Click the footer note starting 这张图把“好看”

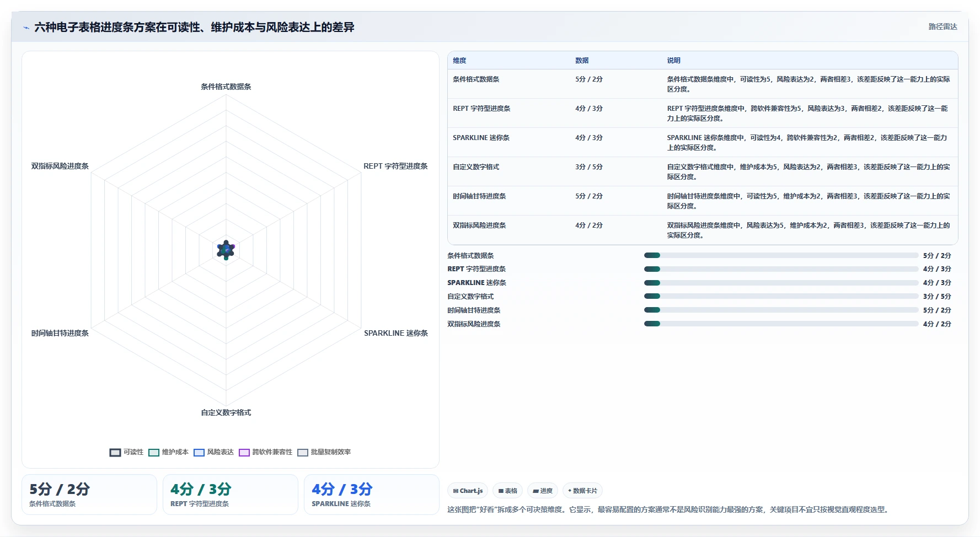click(x=668, y=509)
